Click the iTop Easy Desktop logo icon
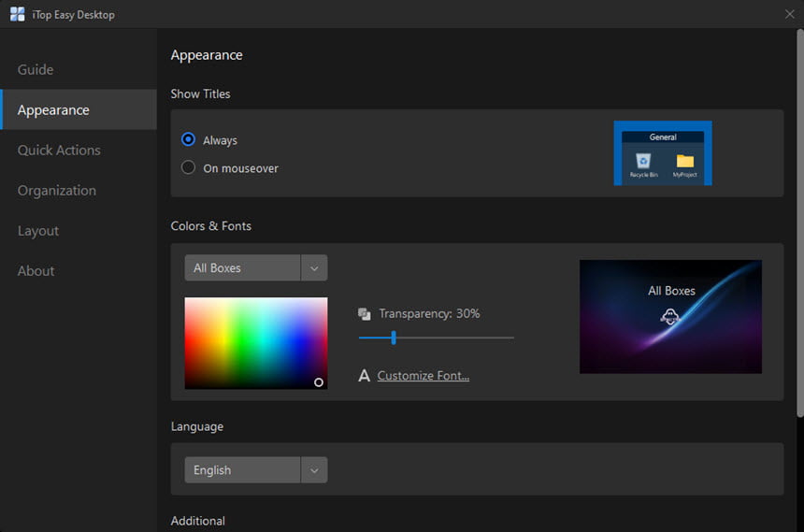The width and height of the screenshot is (804, 532). (x=17, y=14)
